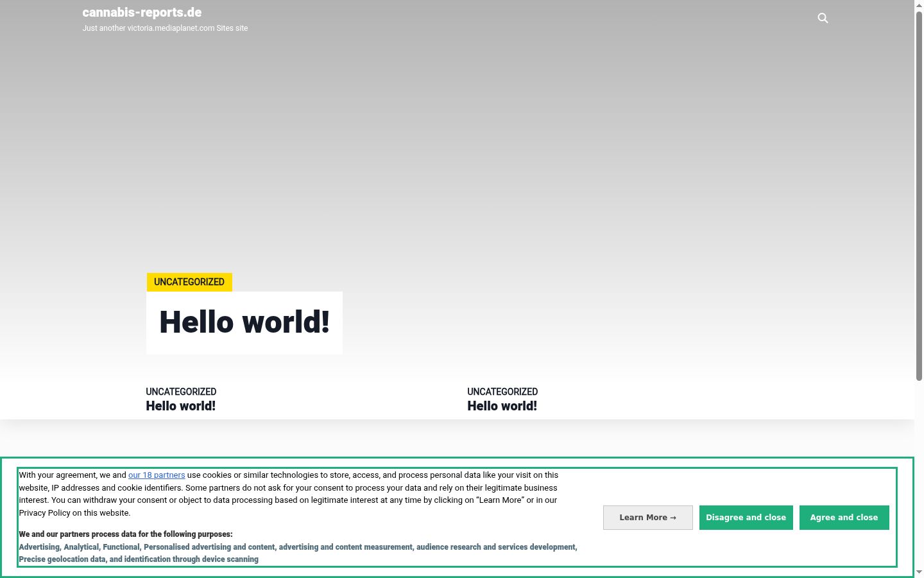Click Disagree and close button

point(746,518)
